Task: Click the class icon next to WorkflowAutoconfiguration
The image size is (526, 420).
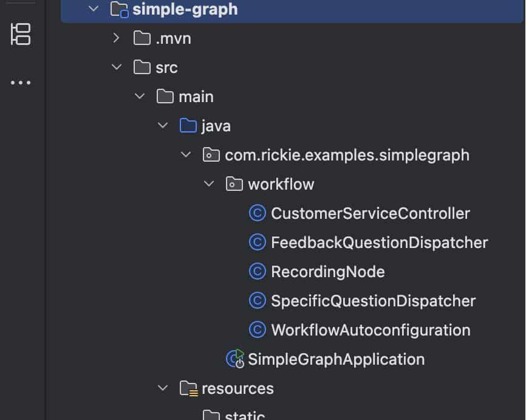Action: click(x=258, y=330)
